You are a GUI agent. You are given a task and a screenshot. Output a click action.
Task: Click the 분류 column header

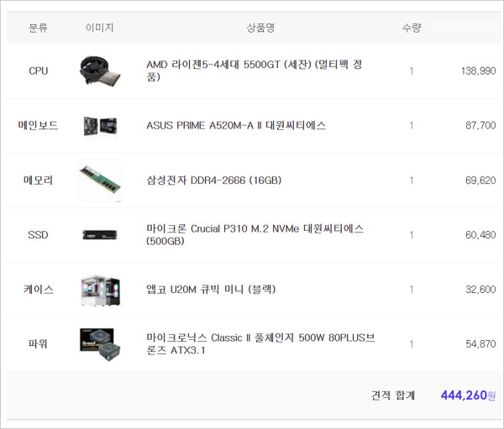click(38, 28)
